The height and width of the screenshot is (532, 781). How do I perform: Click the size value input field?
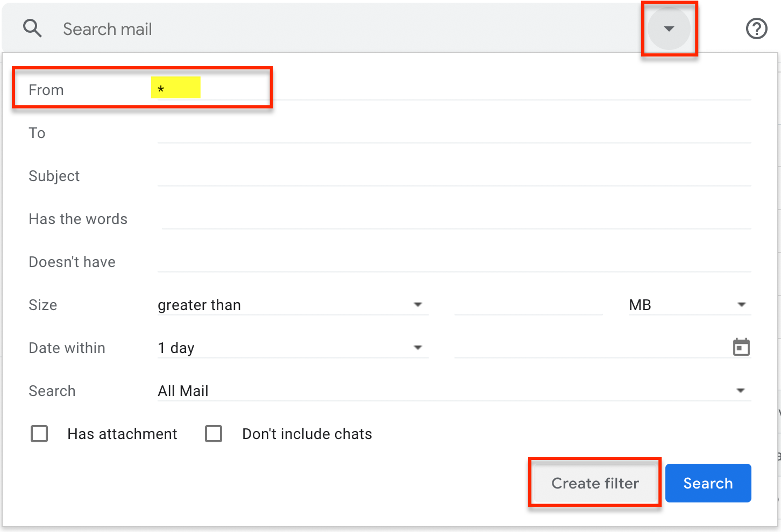coord(529,304)
